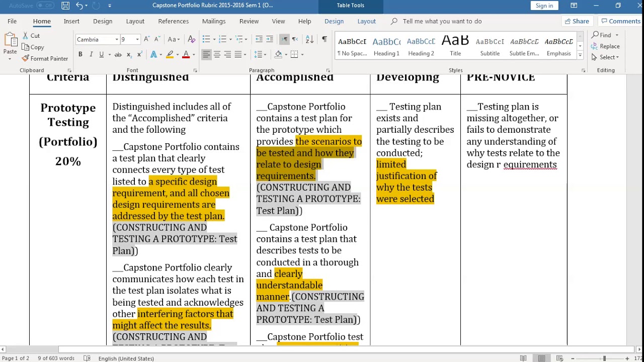This screenshot has height=362, width=644.
Task: Toggle Bold formatting
Action: [80, 54]
